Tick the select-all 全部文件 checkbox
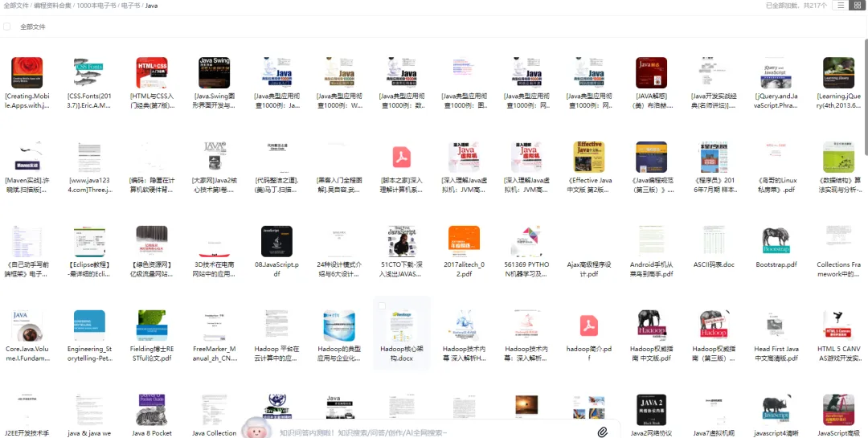The width and height of the screenshot is (868, 438). (x=7, y=27)
